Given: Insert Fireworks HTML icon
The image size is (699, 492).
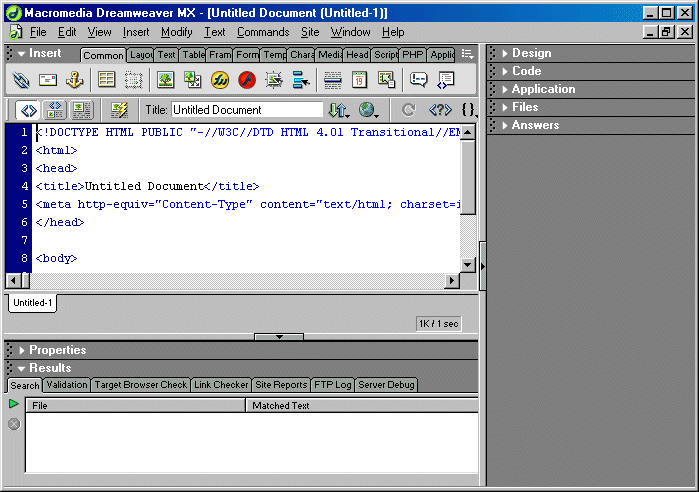Looking at the screenshot, I should (x=220, y=80).
